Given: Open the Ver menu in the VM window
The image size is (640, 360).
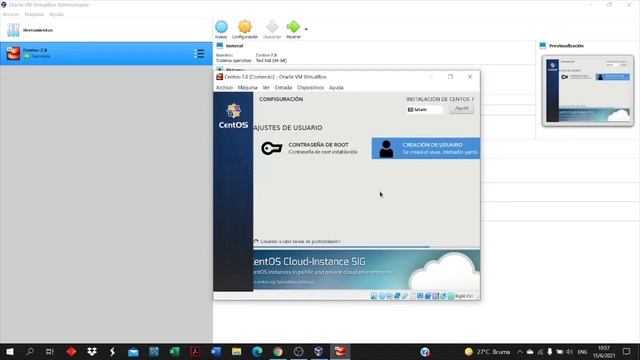Looking at the screenshot, I should pos(266,88).
